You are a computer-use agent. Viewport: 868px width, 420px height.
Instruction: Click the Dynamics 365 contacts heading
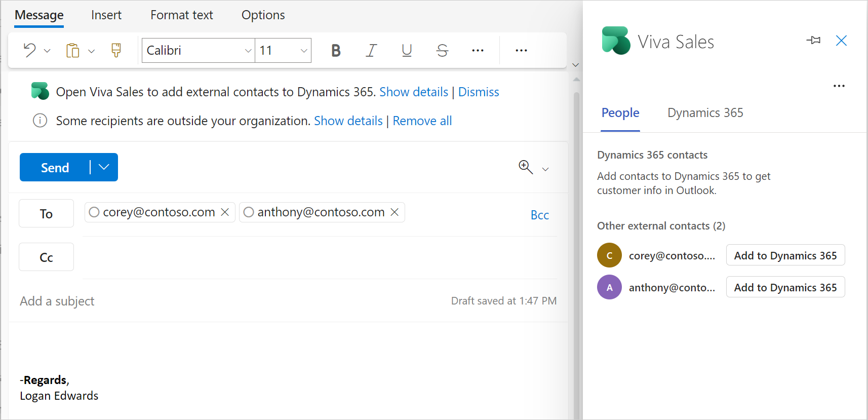pyautogui.click(x=652, y=155)
